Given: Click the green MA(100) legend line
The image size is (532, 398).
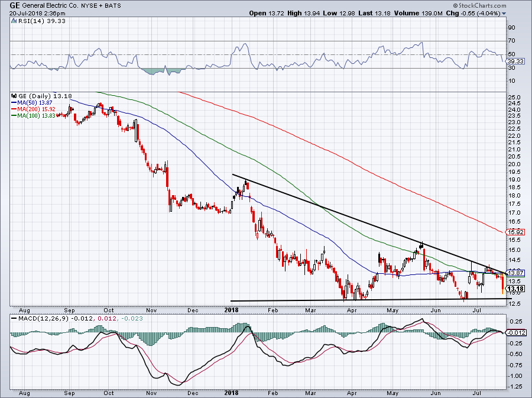Looking at the screenshot, I should tap(14, 116).
